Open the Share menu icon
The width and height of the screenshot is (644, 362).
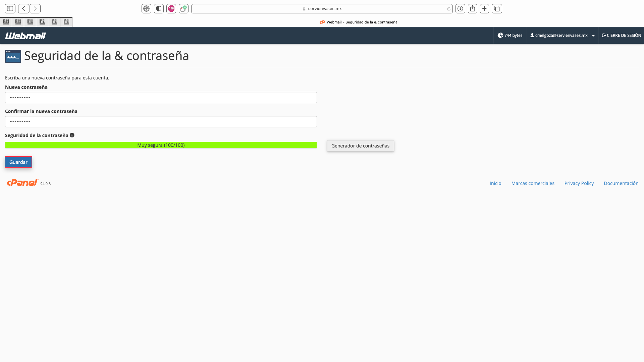tap(473, 9)
